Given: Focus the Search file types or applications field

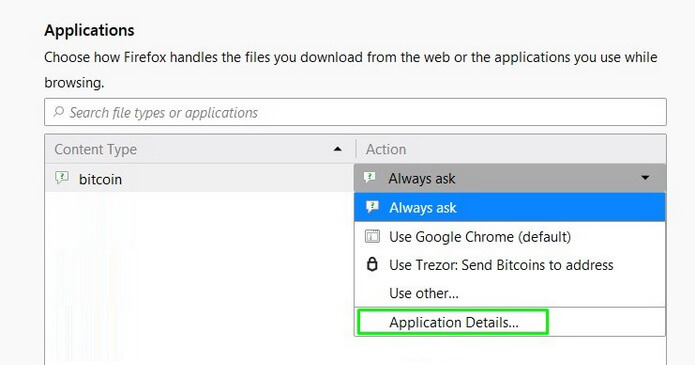Looking at the screenshot, I should pyautogui.click(x=355, y=112).
